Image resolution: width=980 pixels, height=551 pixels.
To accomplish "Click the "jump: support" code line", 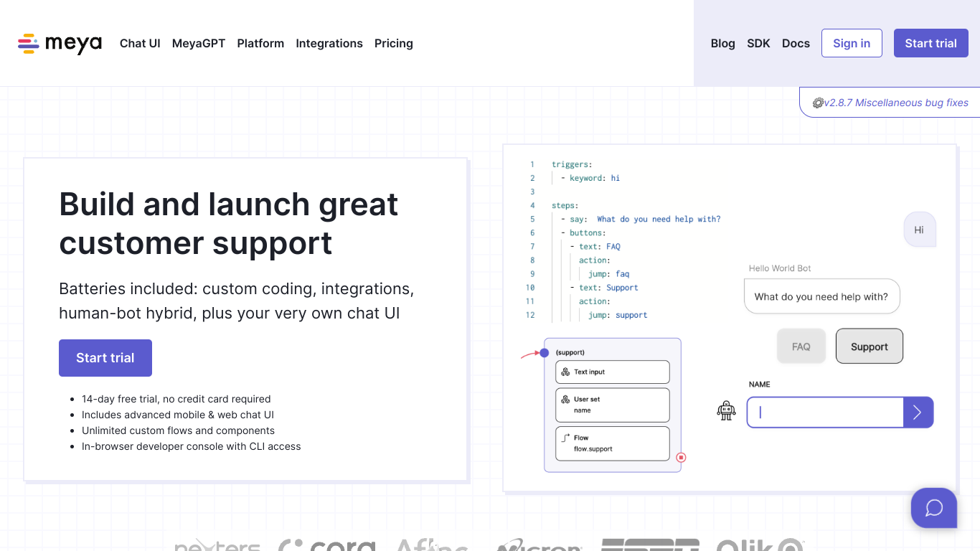I will (x=618, y=315).
